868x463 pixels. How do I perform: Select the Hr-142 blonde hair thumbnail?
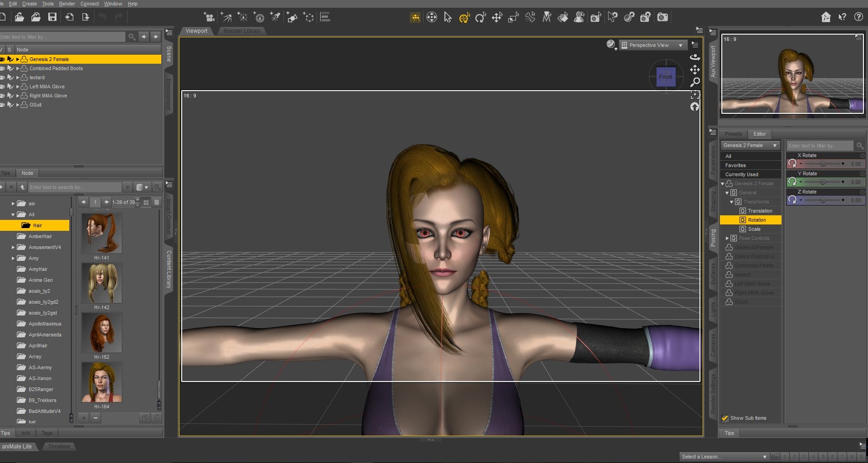point(102,284)
